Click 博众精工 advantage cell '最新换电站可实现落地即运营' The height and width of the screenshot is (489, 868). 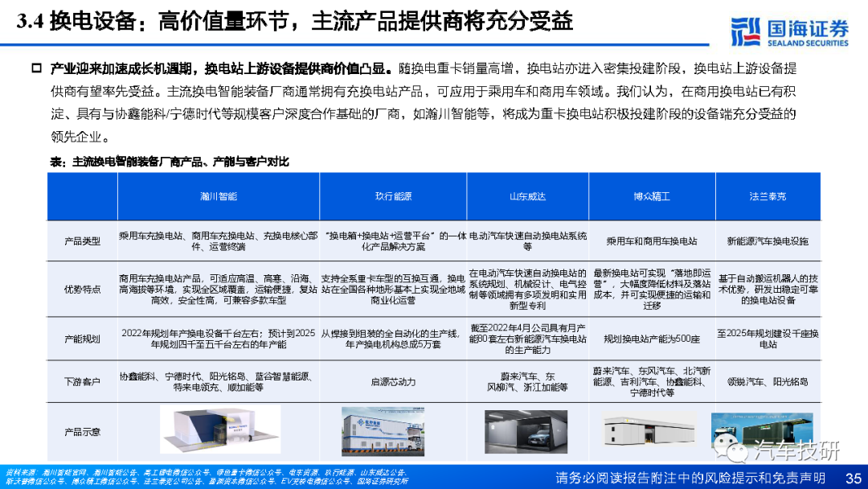click(652, 290)
